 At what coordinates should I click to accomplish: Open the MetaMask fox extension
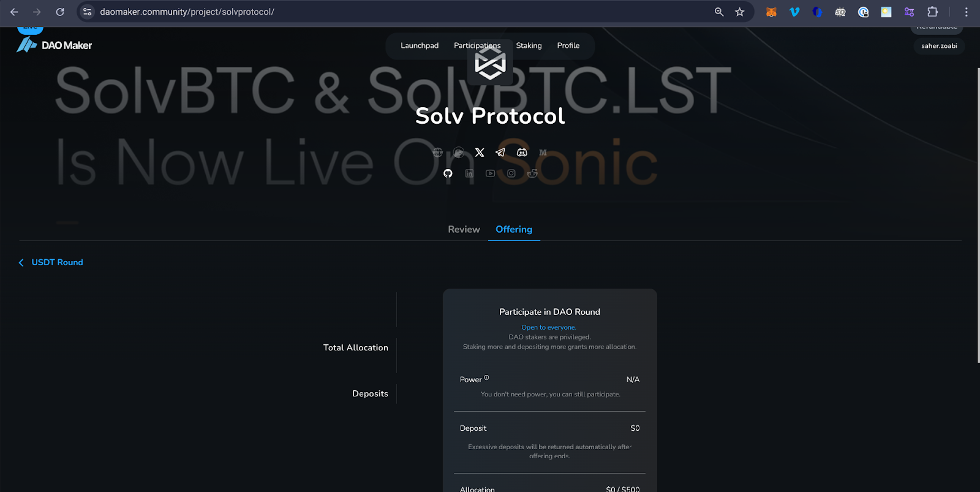[x=771, y=12]
